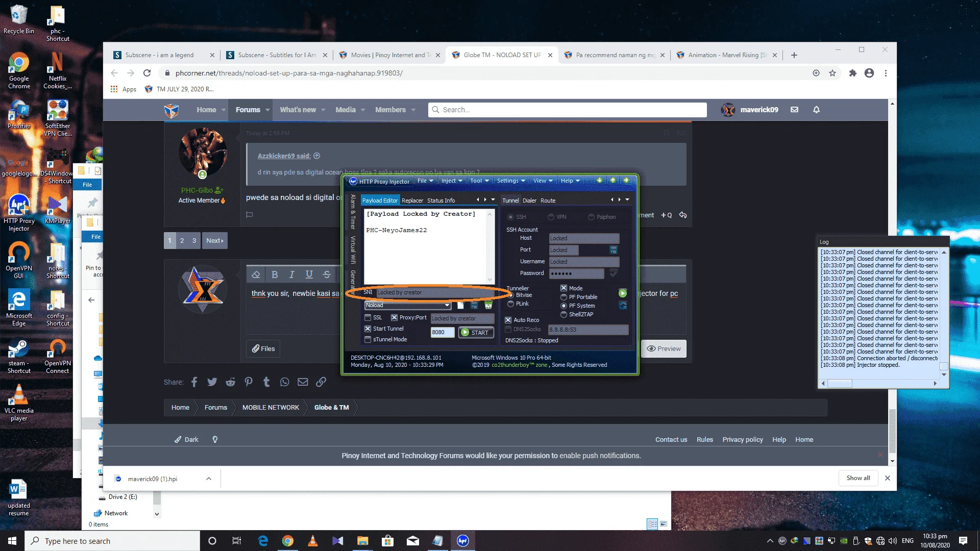The image size is (980, 551).
Task: Select the PLink tunnelier option
Action: click(x=511, y=304)
